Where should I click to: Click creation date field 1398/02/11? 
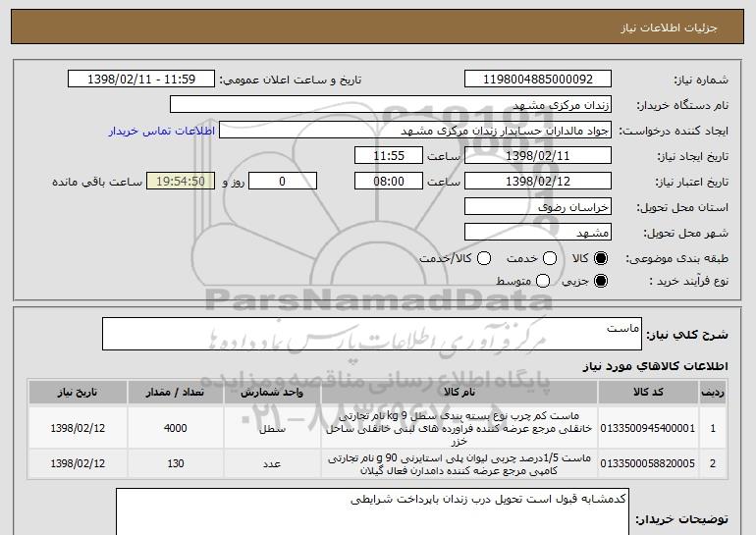point(538,156)
